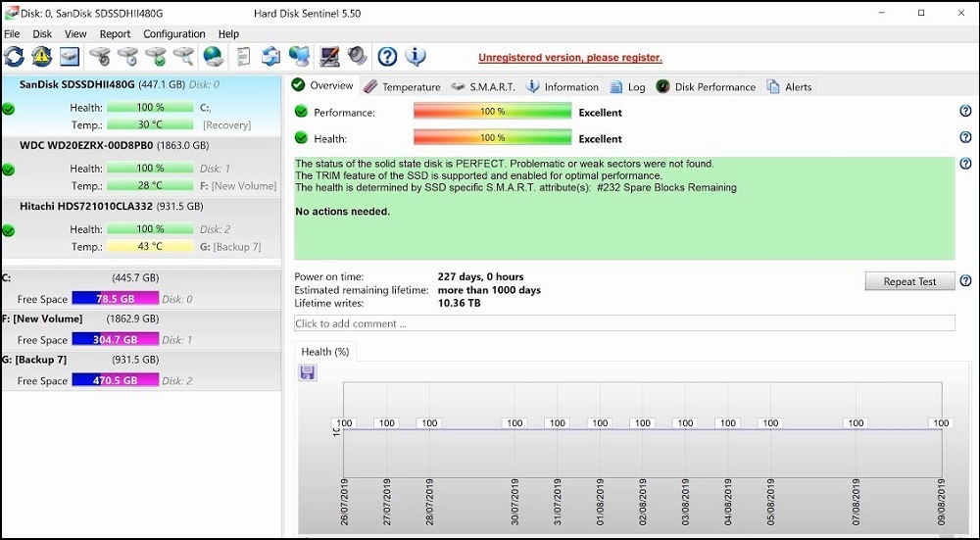This screenshot has height=540, width=980.
Task: Click the G: [Backup 7] partition row
Action: (x=141, y=370)
